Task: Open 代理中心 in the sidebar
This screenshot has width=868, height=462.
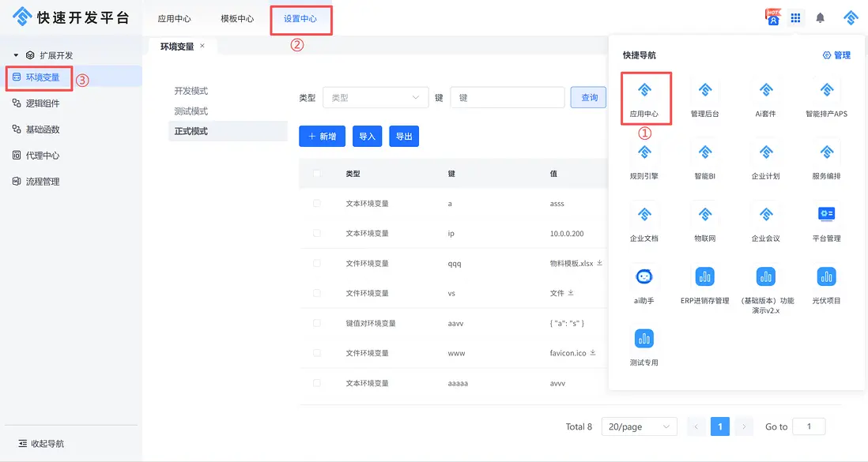Action: (x=43, y=156)
